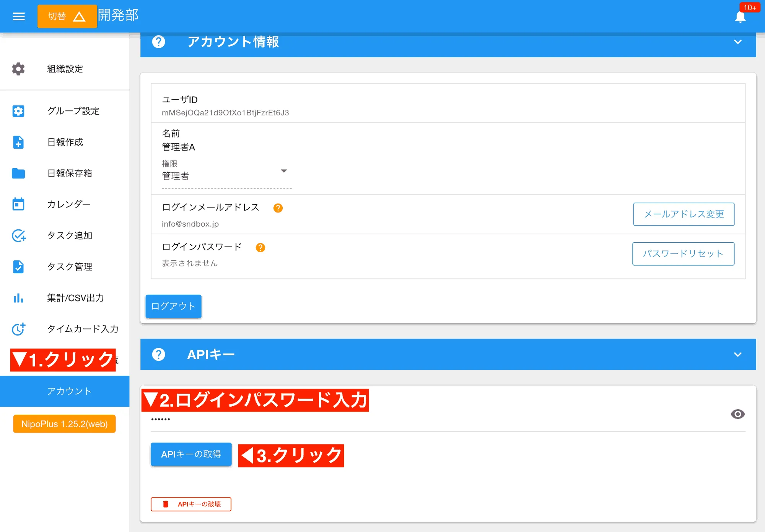
Task: Open 集計/CSV出力 via the chart icon
Action: (x=18, y=298)
